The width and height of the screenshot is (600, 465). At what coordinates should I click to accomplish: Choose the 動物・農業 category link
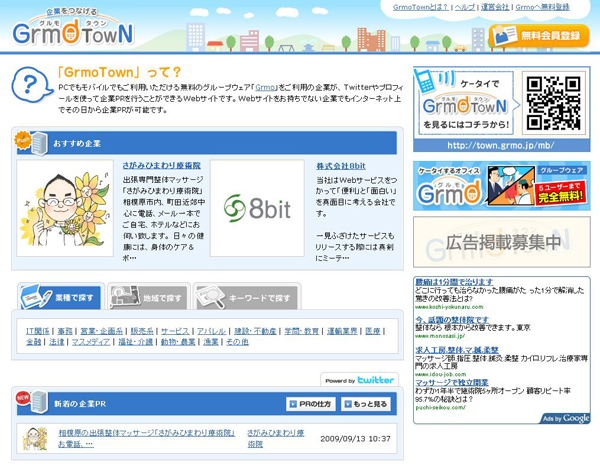pos(178,342)
